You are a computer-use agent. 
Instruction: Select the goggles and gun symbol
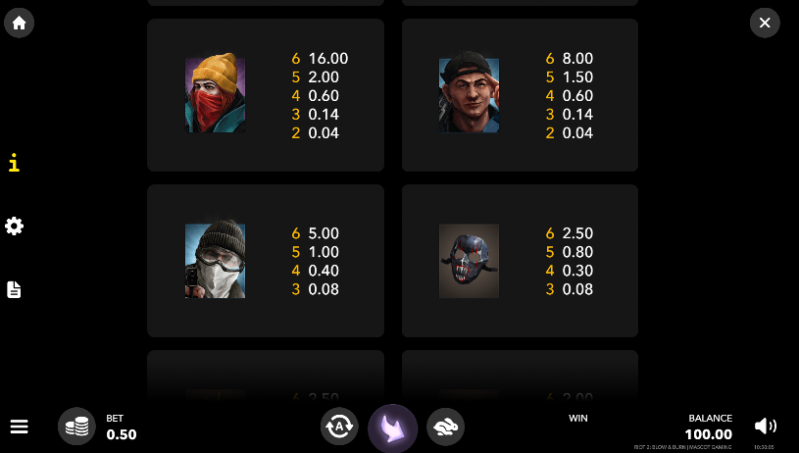tap(215, 259)
